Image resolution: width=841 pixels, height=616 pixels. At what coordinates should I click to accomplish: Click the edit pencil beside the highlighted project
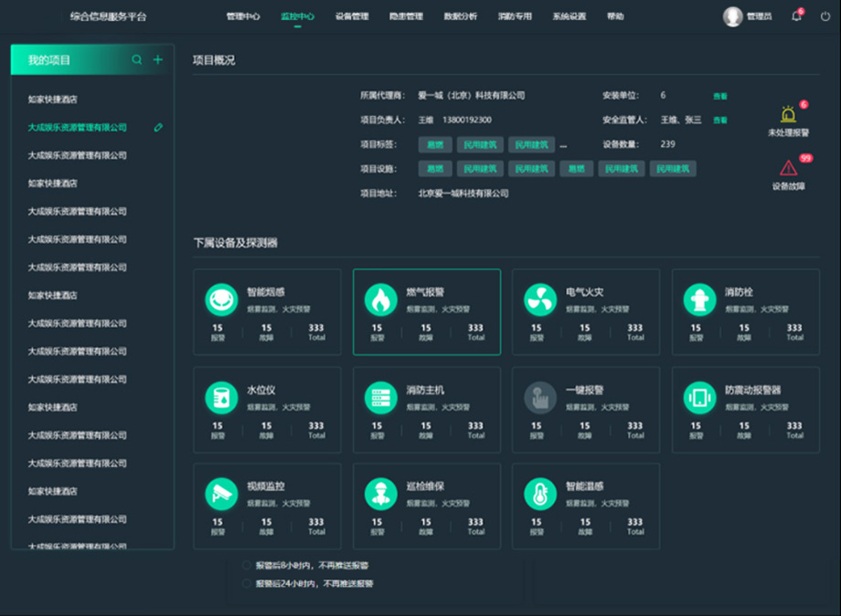[159, 128]
